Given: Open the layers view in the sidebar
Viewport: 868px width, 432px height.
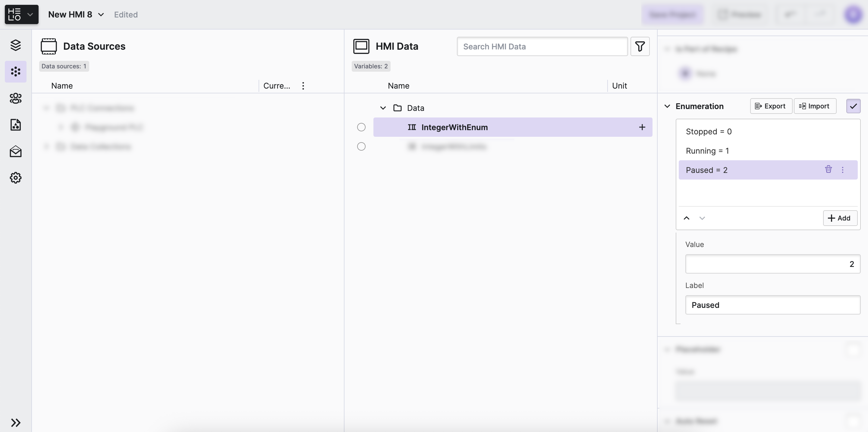Looking at the screenshot, I should [x=15, y=45].
